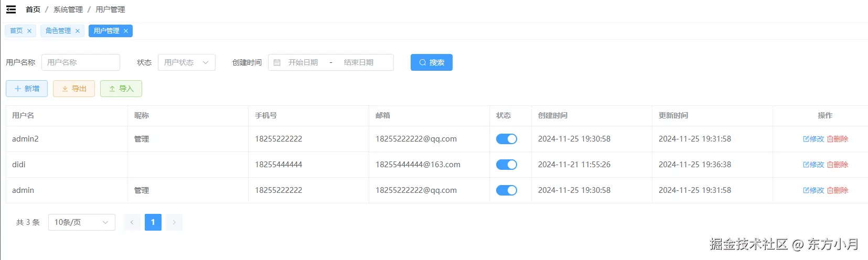Click 系统管理 breadcrumb item
Viewport: 868px width, 260px height.
[68, 9]
